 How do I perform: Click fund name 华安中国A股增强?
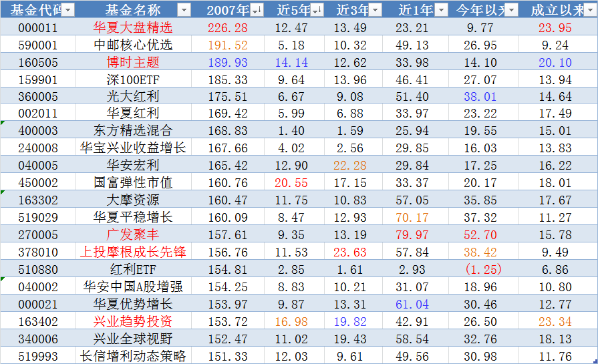[133, 287]
